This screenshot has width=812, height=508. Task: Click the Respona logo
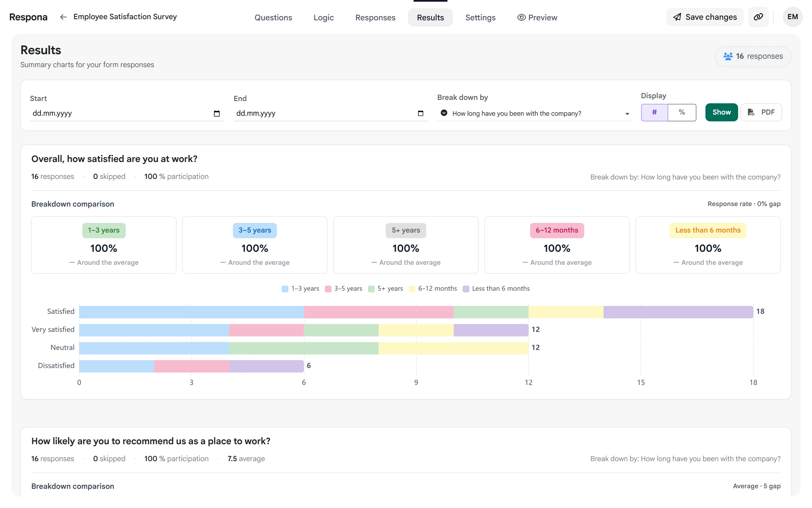28,17
